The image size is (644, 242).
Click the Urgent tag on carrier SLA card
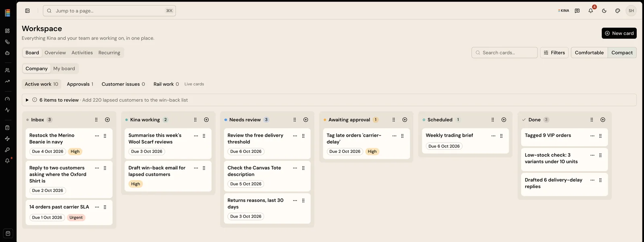[76, 217]
